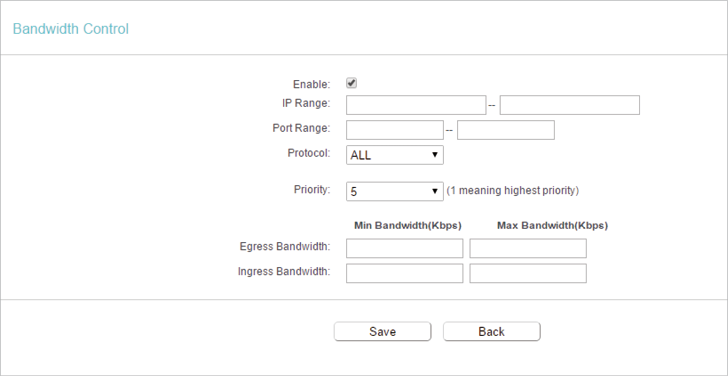Viewport: 728px width, 376px height.
Task: Toggle the Enable checkbox
Action: (x=351, y=84)
